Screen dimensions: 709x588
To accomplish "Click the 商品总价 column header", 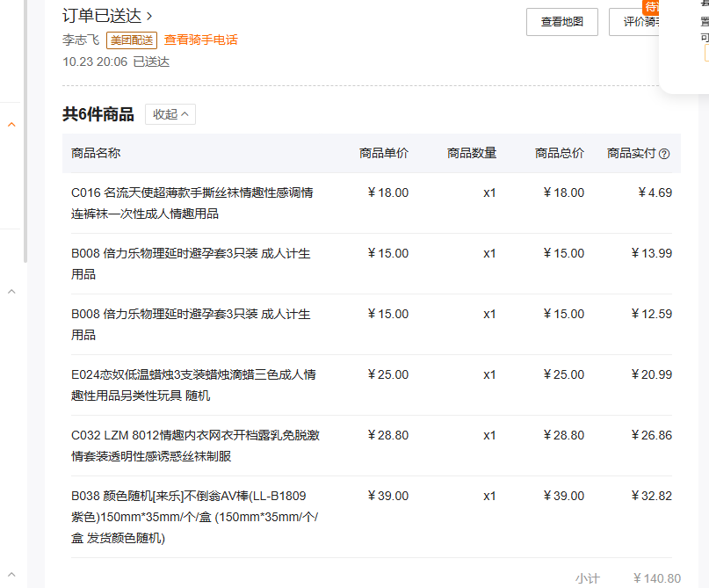I will pyautogui.click(x=560, y=153).
